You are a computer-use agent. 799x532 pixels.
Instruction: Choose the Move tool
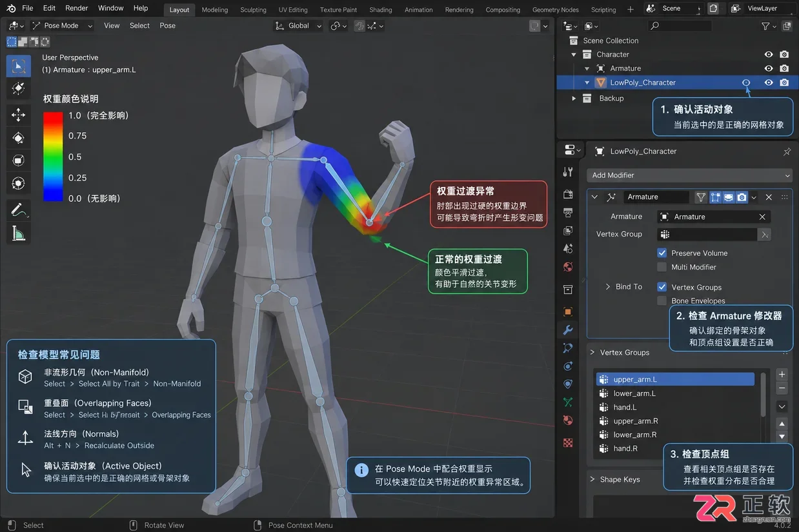pos(18,115)
